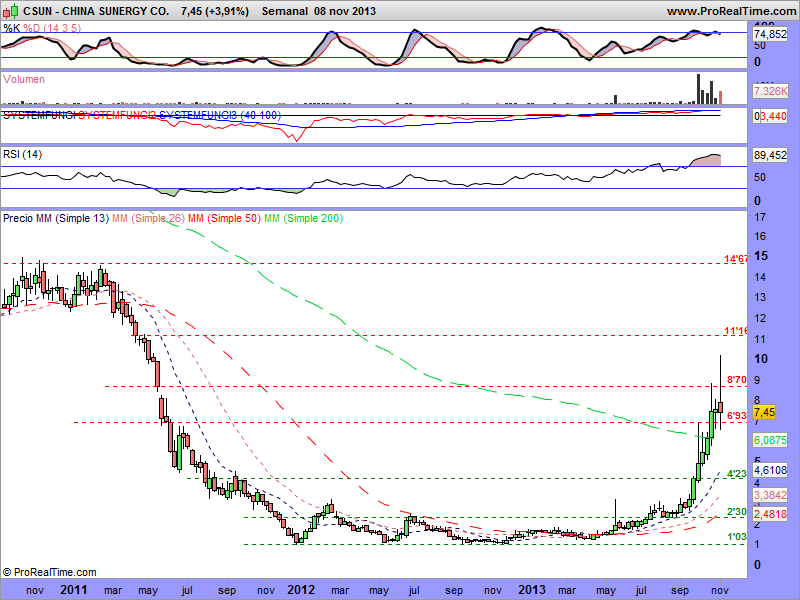Click the 4'23 support level label
Screen dimensions: 800x600
(x=737, y=473)
